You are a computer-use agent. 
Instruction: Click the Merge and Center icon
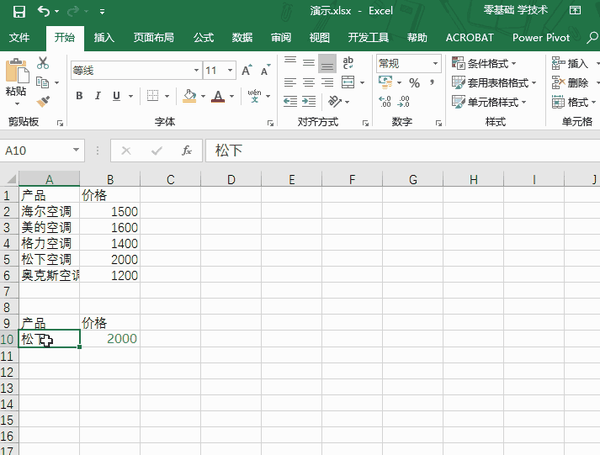click(x=348, y=82)
